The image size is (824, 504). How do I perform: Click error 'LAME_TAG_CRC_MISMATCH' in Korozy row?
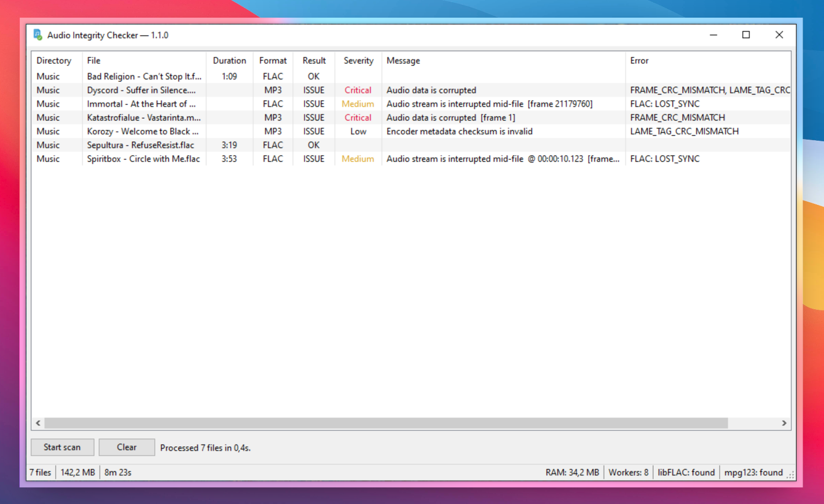684,132
